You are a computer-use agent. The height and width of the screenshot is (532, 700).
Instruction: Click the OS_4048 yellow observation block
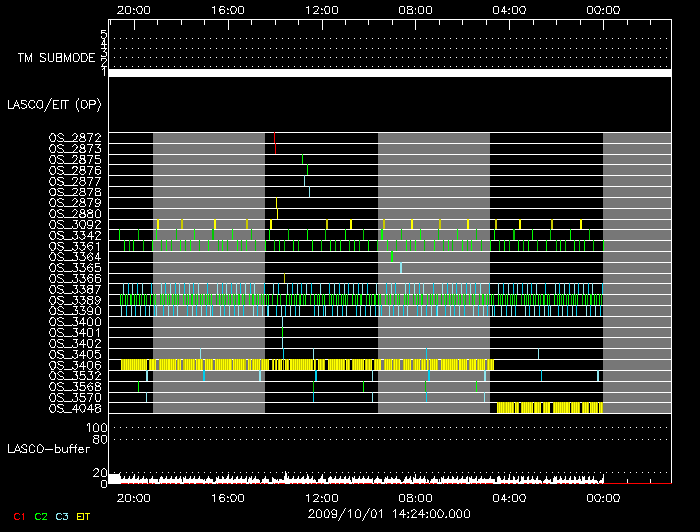pos(549,408)
